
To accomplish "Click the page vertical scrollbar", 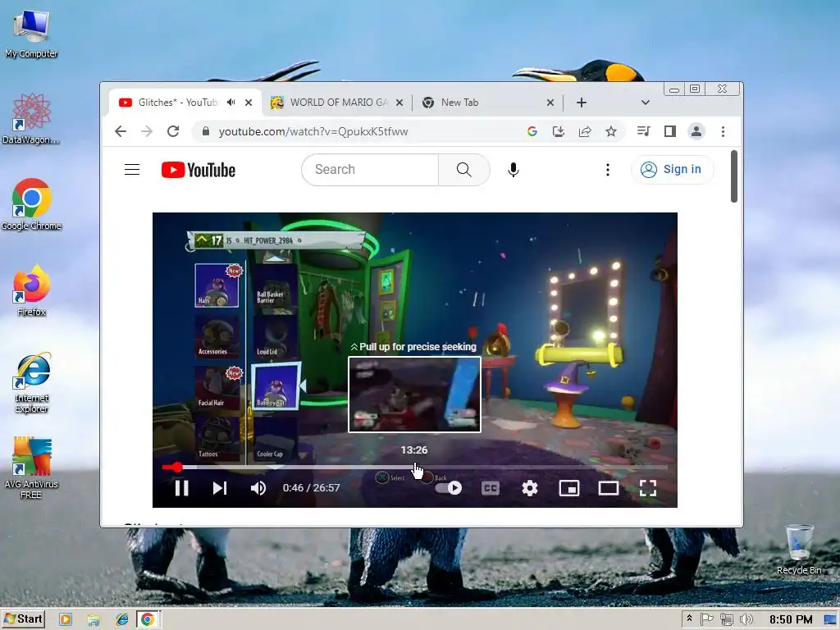I will [x=734, y=176].
